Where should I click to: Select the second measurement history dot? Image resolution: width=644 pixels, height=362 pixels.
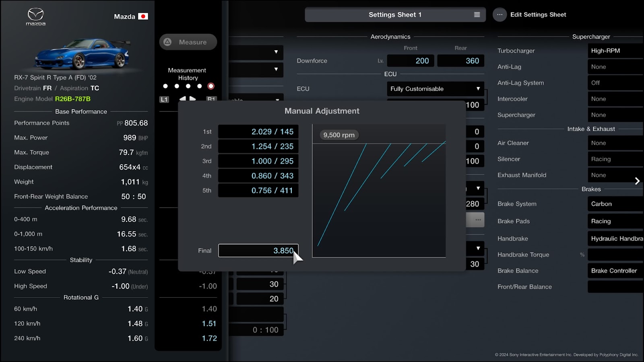(x=177, y=86)
